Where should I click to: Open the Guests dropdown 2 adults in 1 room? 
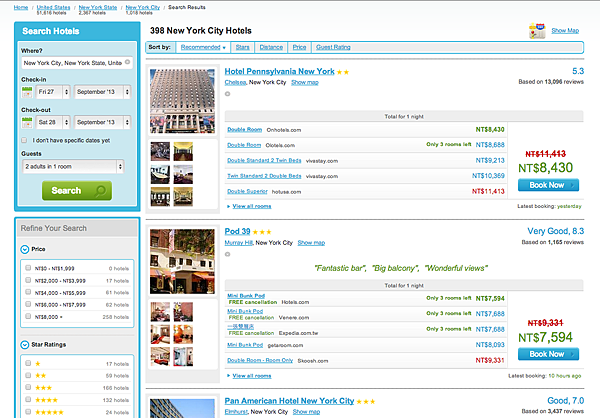[x=73, y=167]
